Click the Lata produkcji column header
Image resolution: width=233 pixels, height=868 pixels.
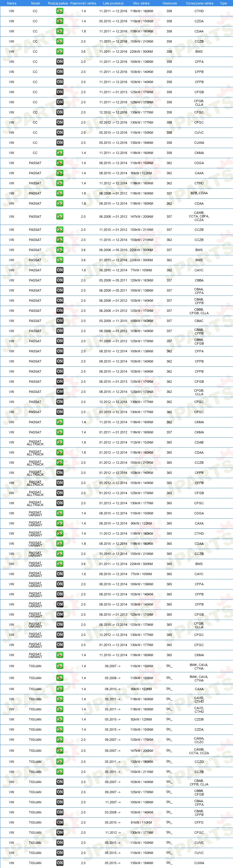pyautogui.click(x=113, y=3)
